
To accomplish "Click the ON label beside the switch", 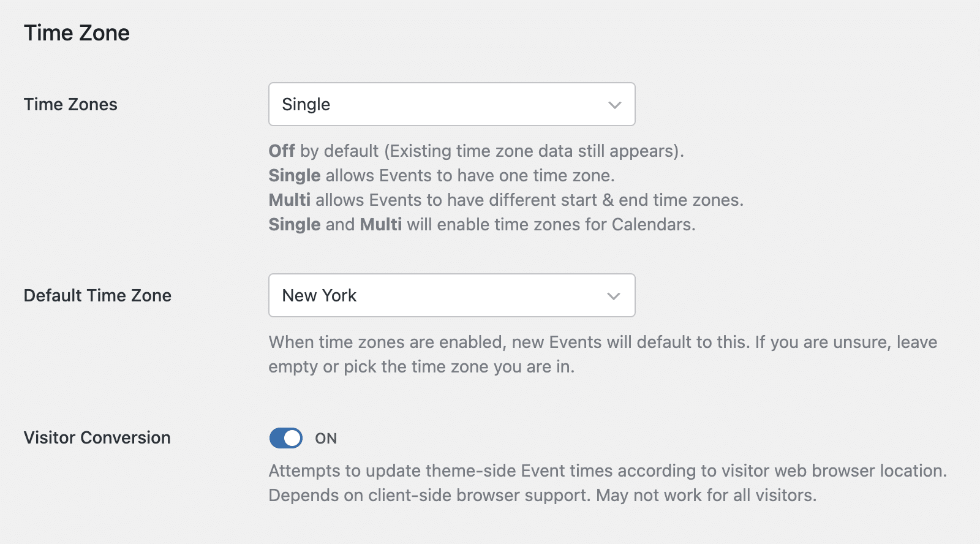I will 327,438.
